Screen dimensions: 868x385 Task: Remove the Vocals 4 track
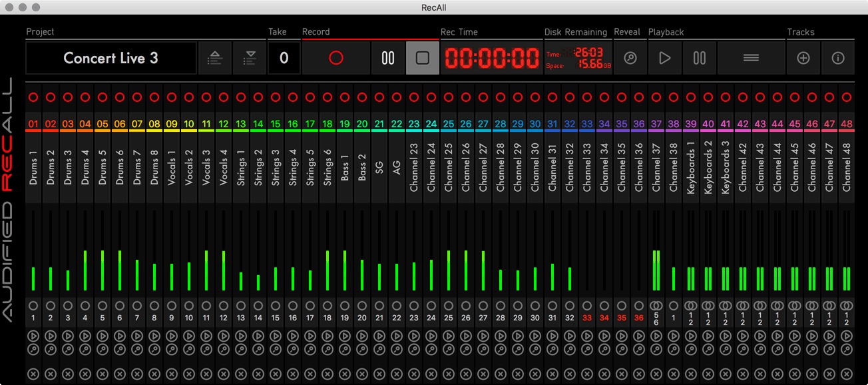(223, 373)
